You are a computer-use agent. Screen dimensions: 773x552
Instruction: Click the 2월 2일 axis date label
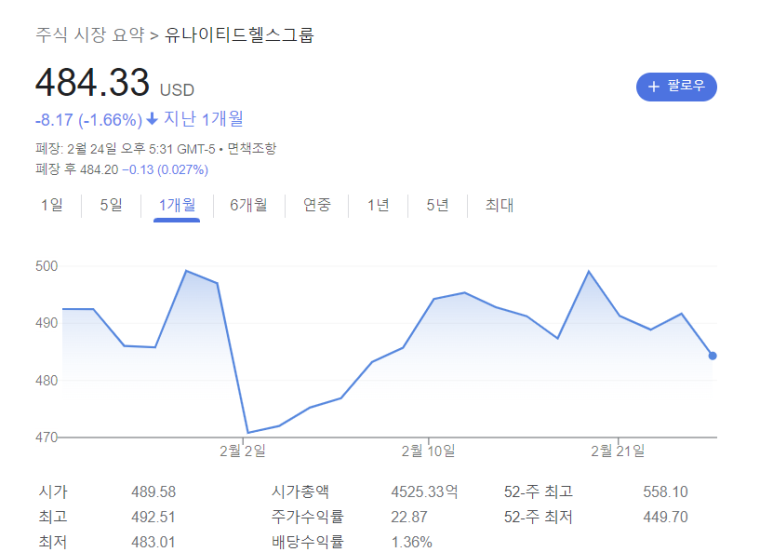[243, 450]
